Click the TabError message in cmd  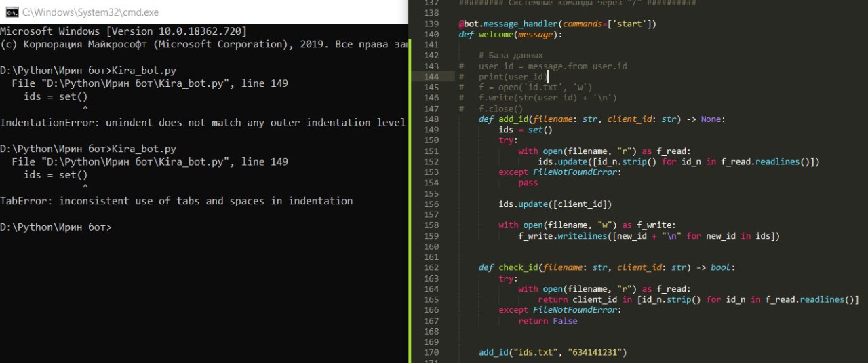(176, 201)
